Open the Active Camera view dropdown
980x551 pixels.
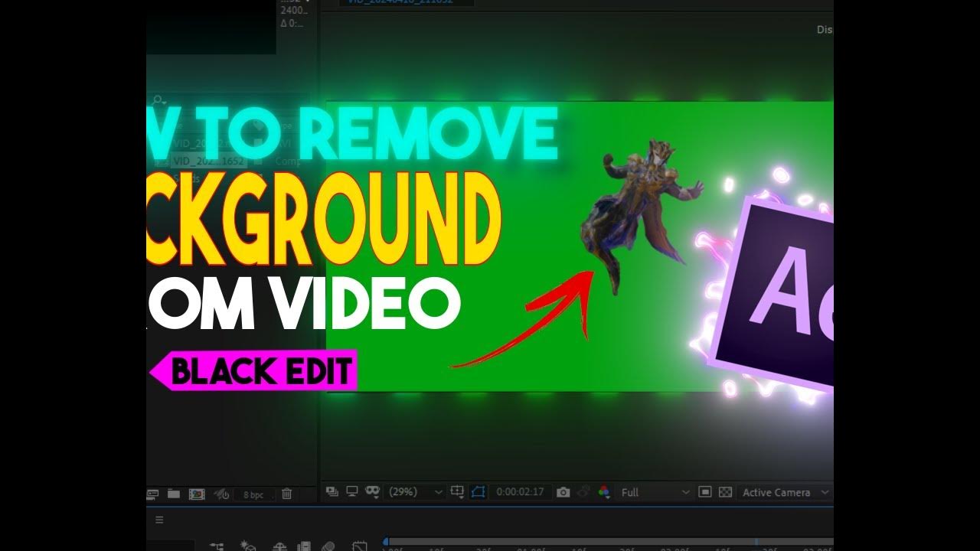click(x=785, y=492)
